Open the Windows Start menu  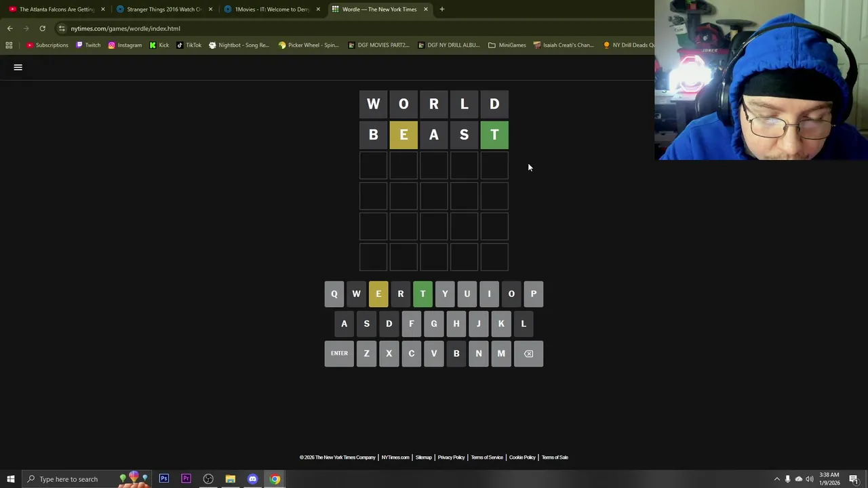[10, 479]
